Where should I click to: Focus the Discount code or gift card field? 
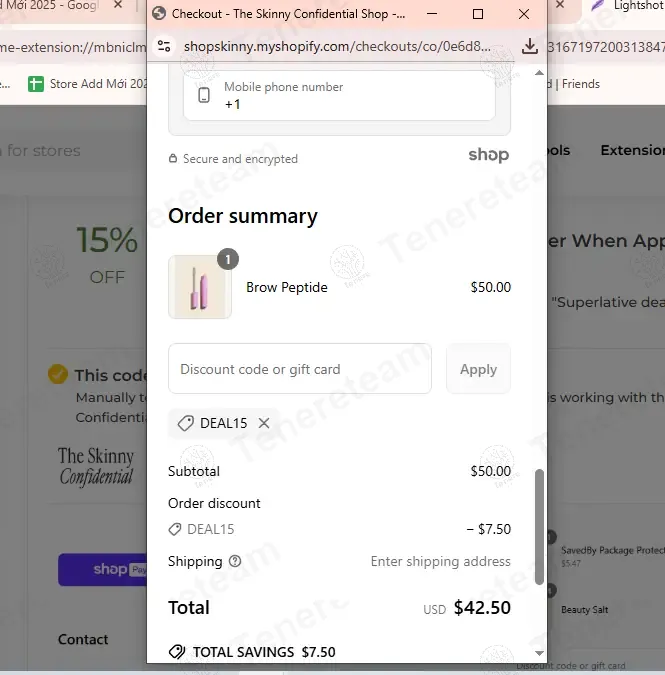[x=300, y=368]
